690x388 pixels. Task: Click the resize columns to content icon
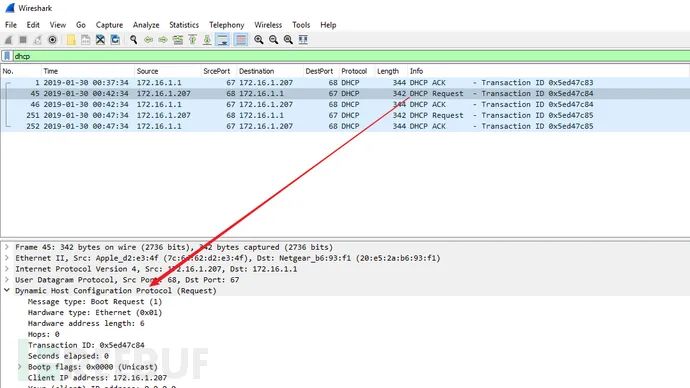point(303,40)
